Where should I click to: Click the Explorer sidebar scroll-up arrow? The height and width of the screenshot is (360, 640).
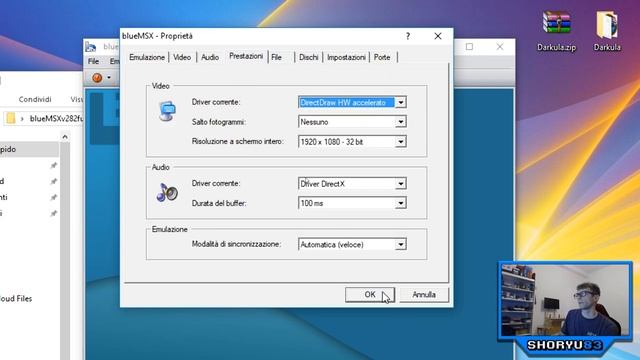pos(65,137)
